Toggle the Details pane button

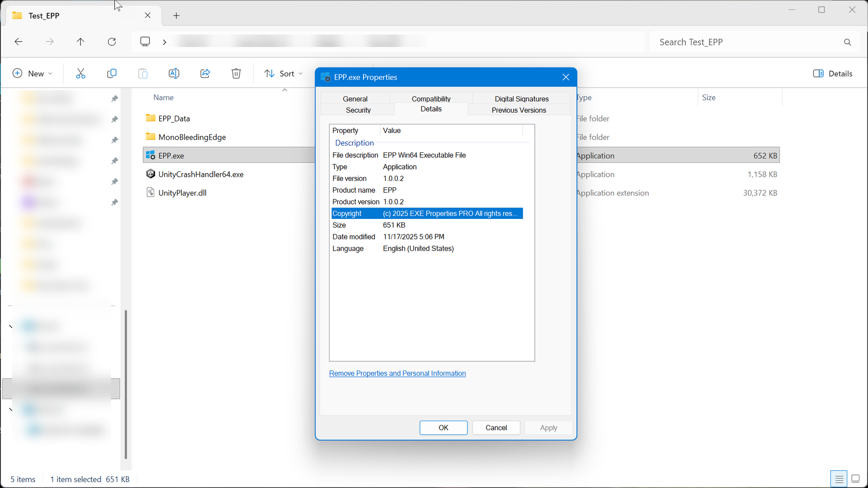[832, 74]
